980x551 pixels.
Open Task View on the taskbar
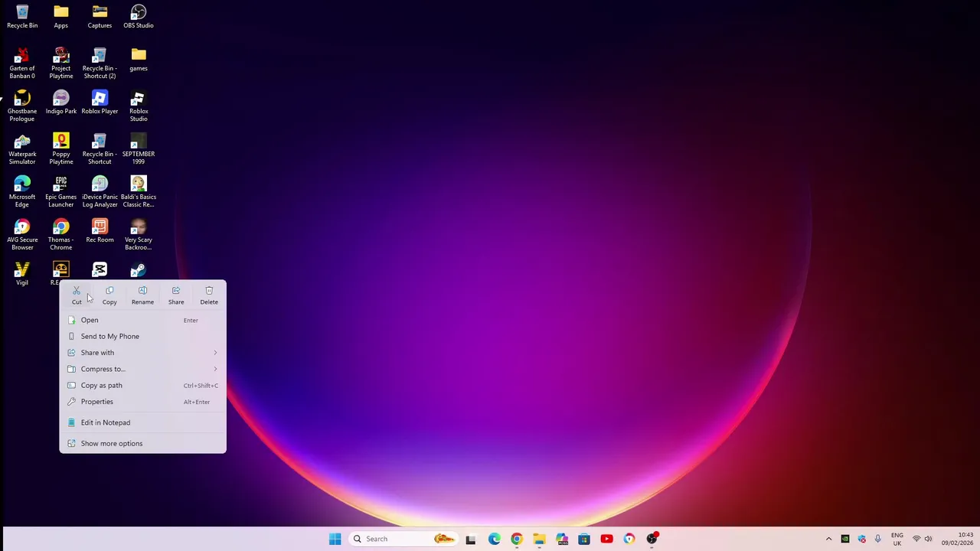tap(471, 539)
